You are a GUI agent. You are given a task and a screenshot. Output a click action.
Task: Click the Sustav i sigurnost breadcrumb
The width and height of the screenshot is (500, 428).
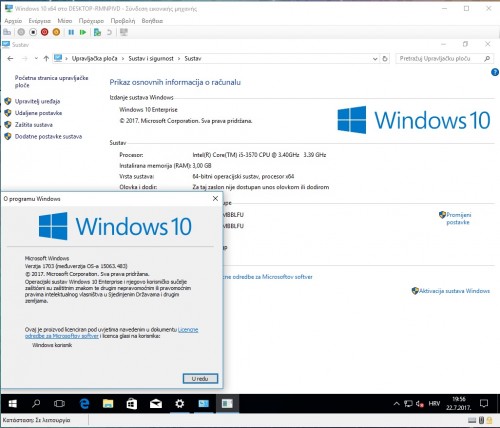[151, 59]
